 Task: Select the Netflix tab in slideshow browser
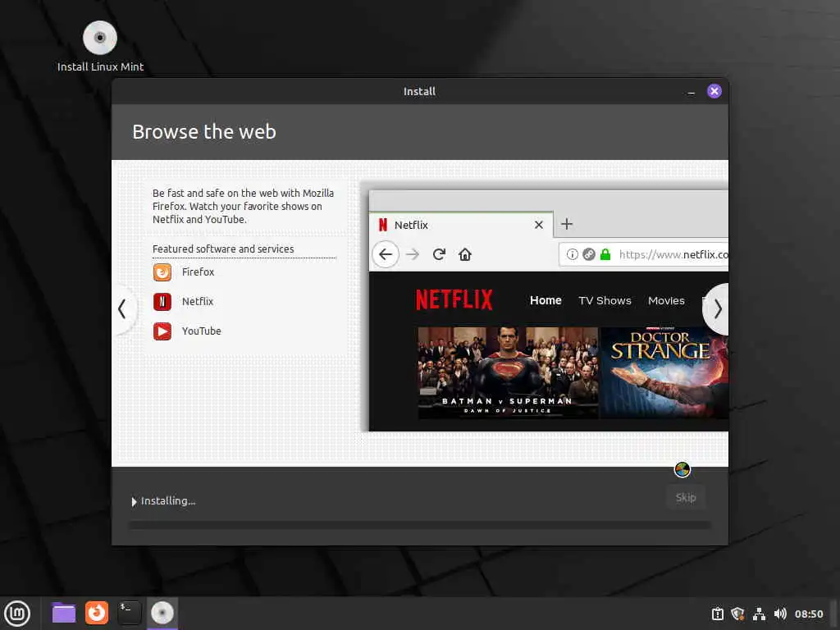click(x=461, y=225)
